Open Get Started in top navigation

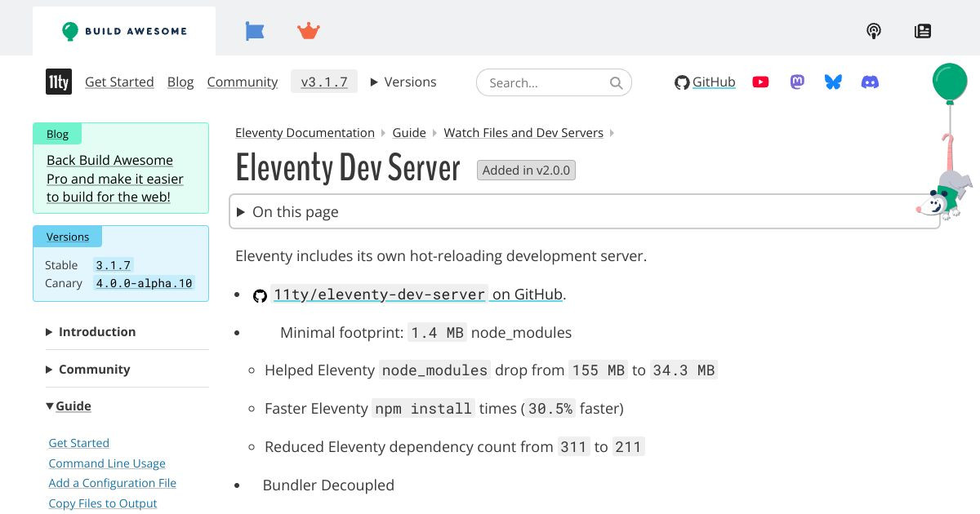(x=119, y=82)
